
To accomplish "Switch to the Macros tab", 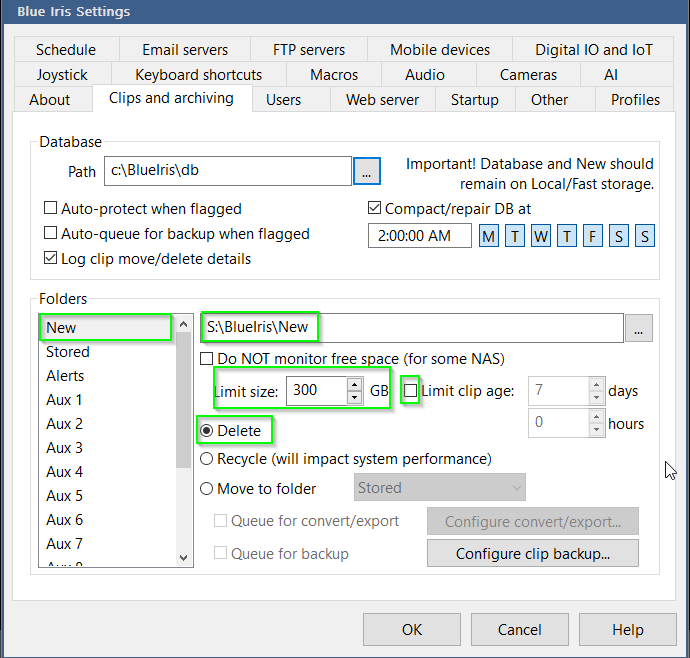I will click(x=334, y=74).
